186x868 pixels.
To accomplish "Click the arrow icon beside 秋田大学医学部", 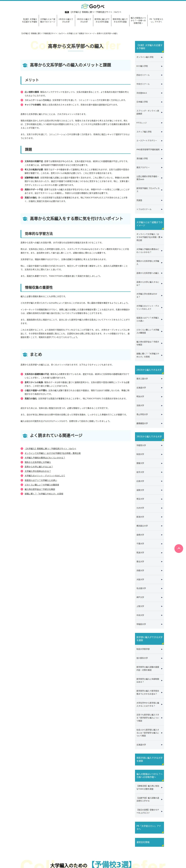I will 162,649.
